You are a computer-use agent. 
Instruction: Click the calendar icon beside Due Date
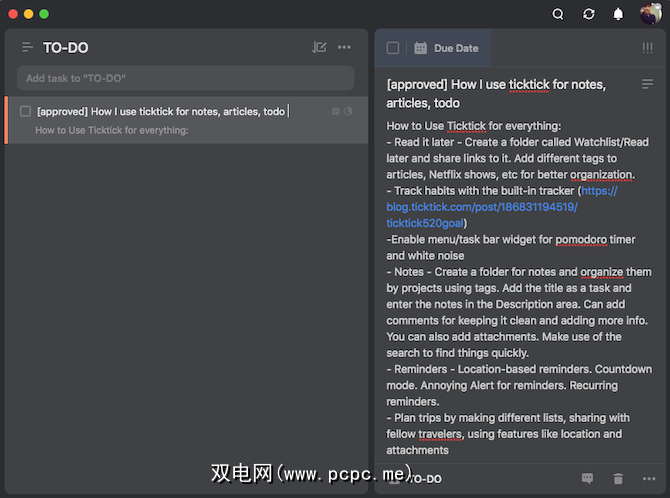click(420, 48)
